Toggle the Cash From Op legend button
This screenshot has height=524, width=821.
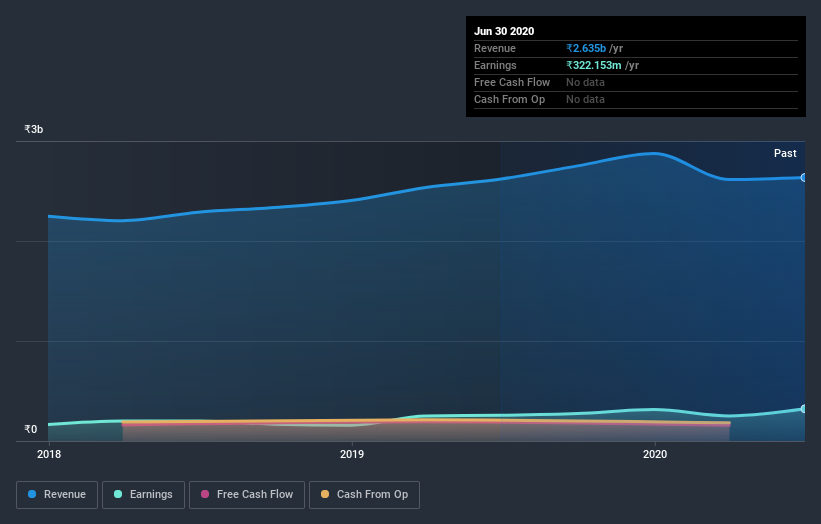364,495
